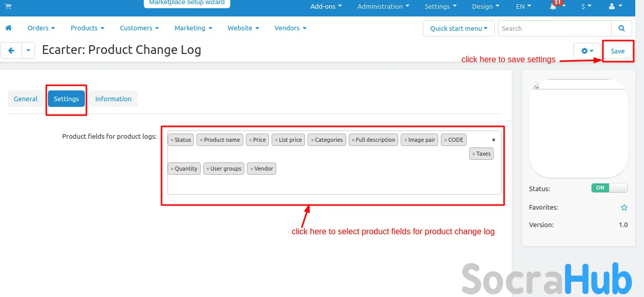Open the $ currency selector
Screen dimensions: 644x297
tap(586, 6)
